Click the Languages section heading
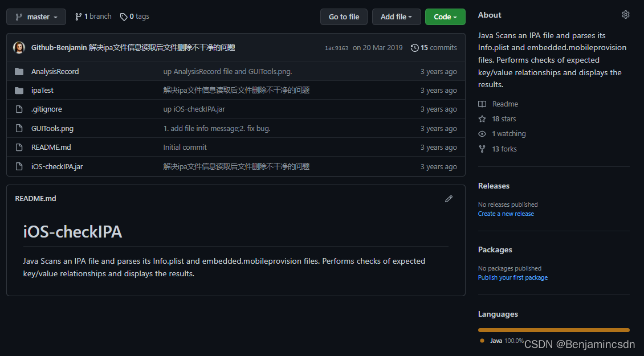 [x=498, y=314]
